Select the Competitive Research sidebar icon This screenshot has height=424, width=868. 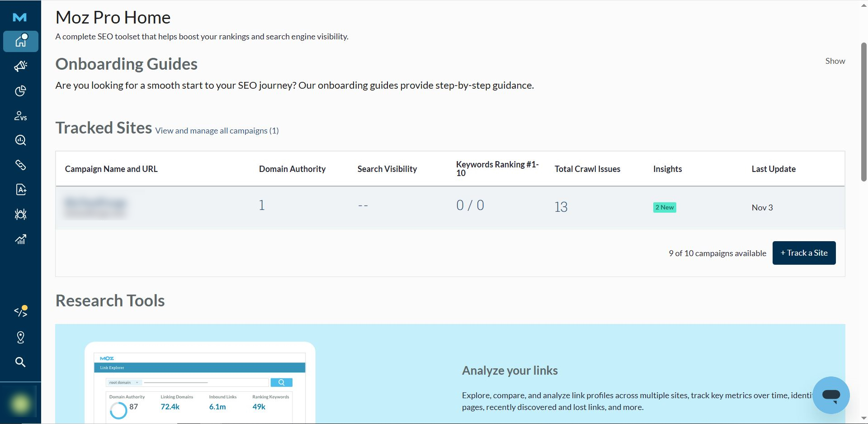[21, 116]
